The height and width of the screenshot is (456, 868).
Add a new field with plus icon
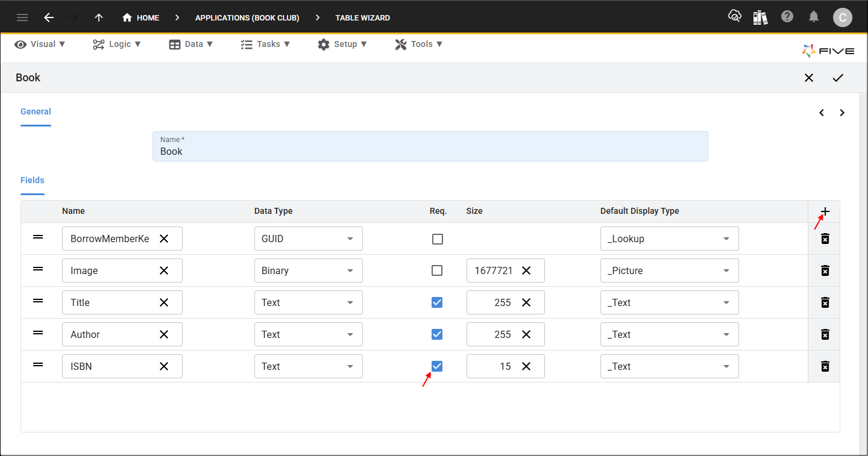(825, 211)
